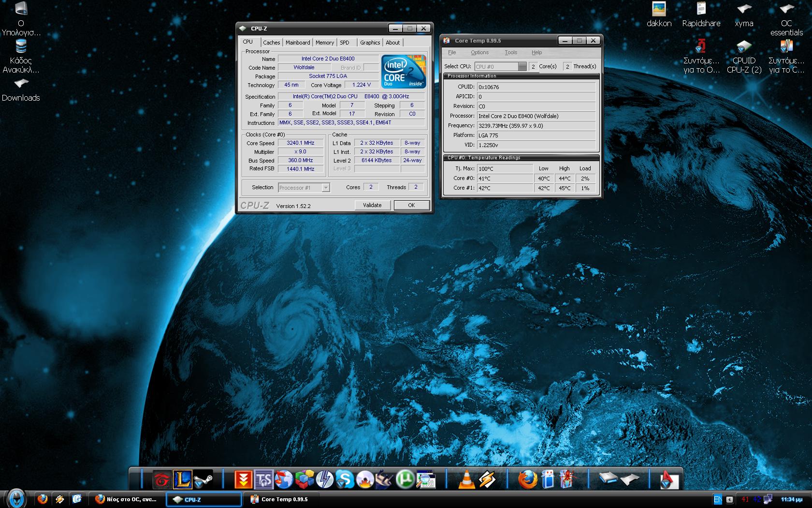Open Garena from the dock
This screenshot has height=508, width=812.
pyautogui.click(x=162, y=479)
